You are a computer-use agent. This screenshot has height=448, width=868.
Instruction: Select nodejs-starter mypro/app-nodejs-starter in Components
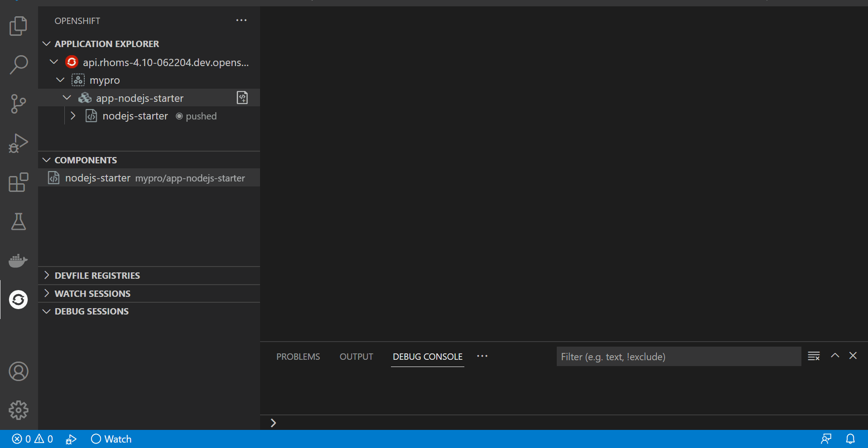149,178
